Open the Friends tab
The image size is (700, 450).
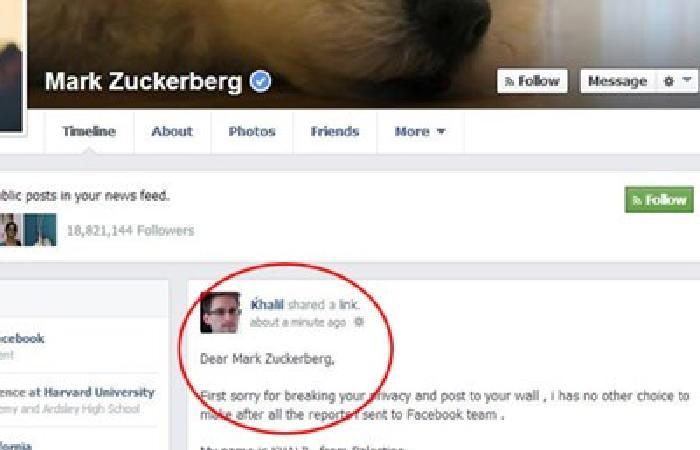pos(335,132)
